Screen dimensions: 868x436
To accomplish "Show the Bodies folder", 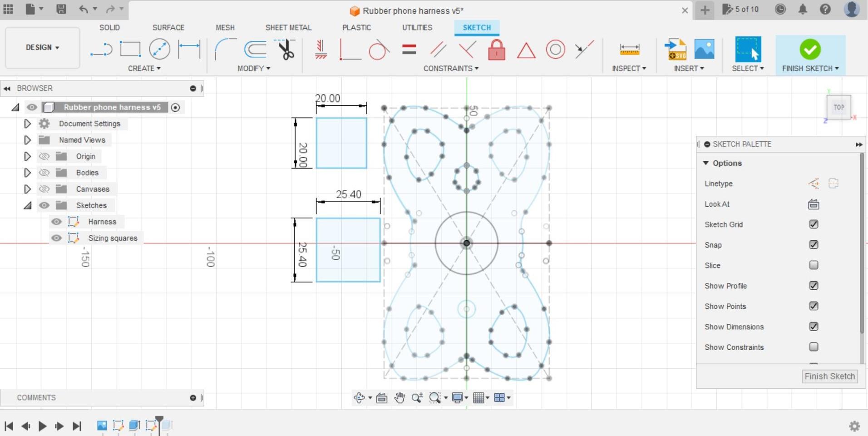I will click(44, 173).
